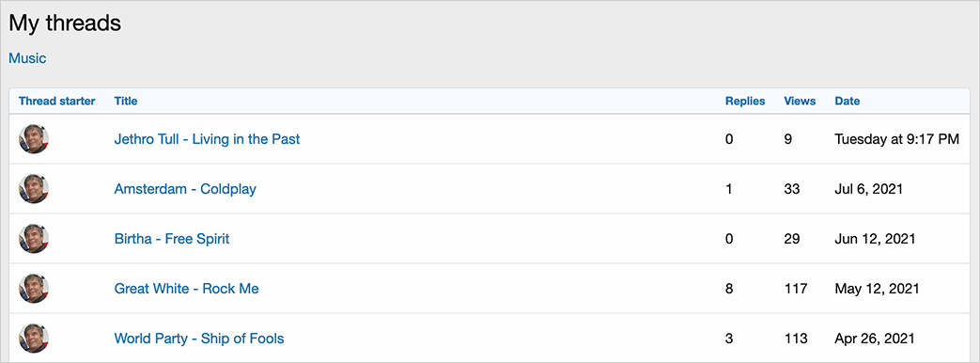This screenshot has height=363, width=980.
Task: Click the 117 views count
Action: point(796,289)
